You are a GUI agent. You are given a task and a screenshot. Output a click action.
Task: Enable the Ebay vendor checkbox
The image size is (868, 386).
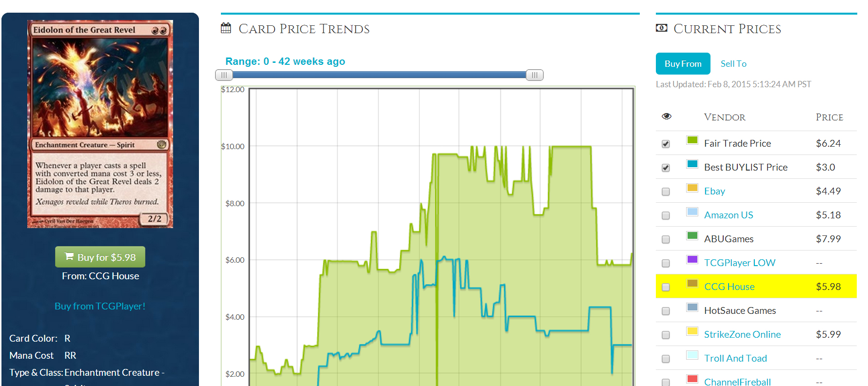[x=666, y=192]
